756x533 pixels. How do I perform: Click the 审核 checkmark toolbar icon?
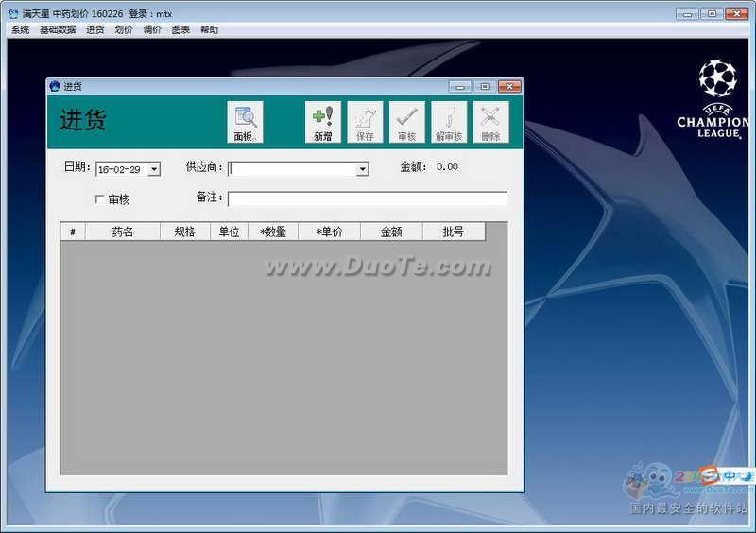(407, 122)
